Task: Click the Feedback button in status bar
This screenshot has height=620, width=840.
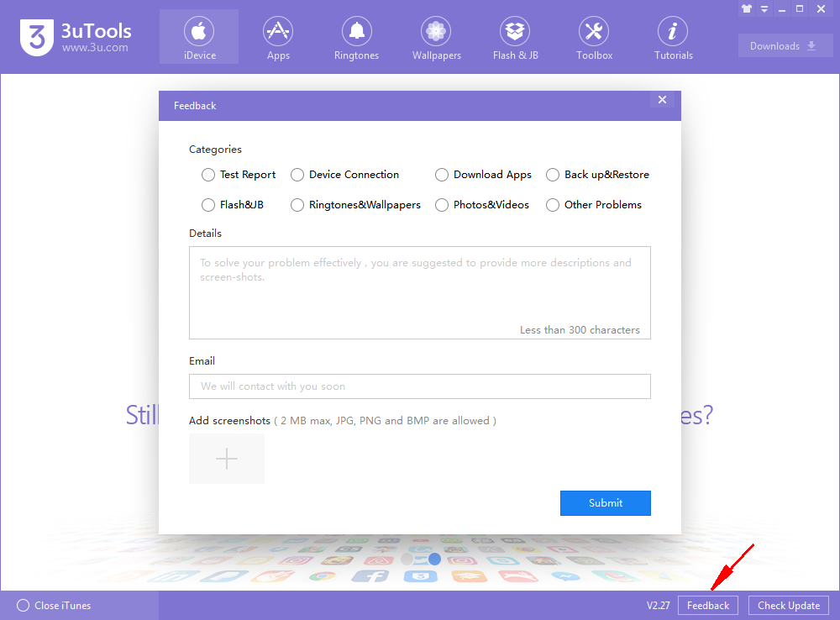Action: tap(707, 606)
